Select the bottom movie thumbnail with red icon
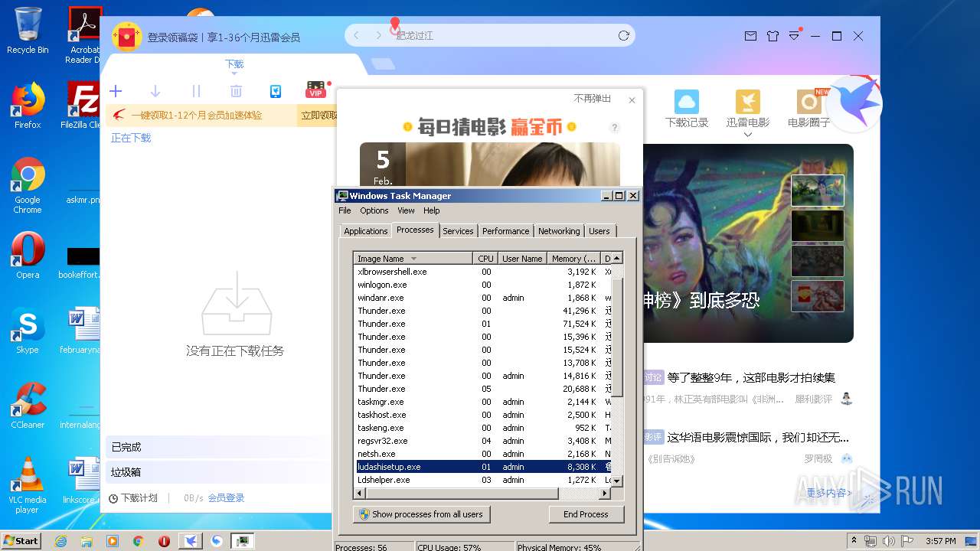This screenshot has height=551, width=980. pyautogui.click(x=817, y=296)
